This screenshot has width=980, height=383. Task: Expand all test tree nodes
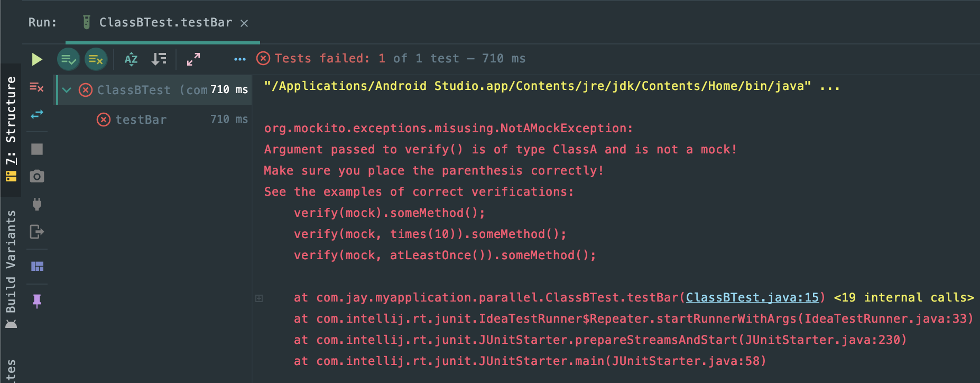[x=193, y=59]
